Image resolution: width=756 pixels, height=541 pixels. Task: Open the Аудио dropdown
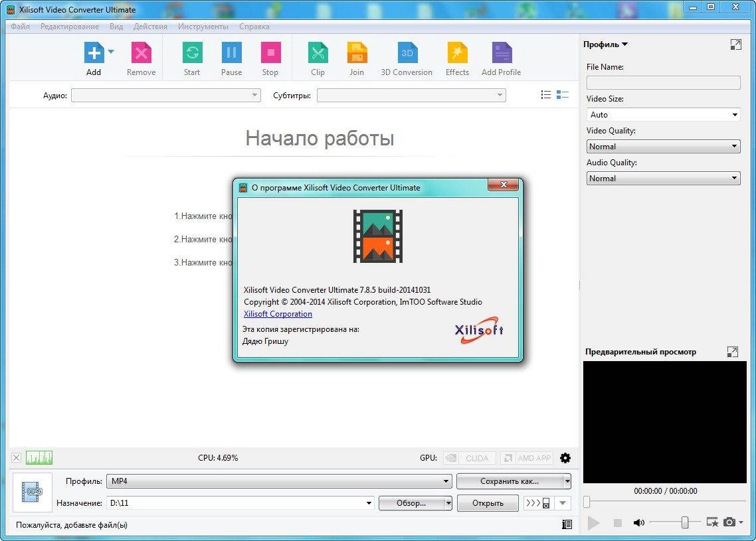pyautogui.click(x=166, y=95)
